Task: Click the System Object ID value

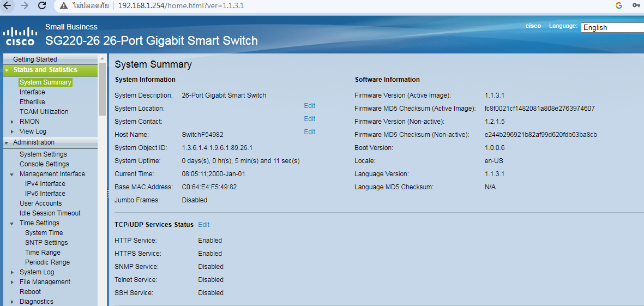Action: point(217,148)
